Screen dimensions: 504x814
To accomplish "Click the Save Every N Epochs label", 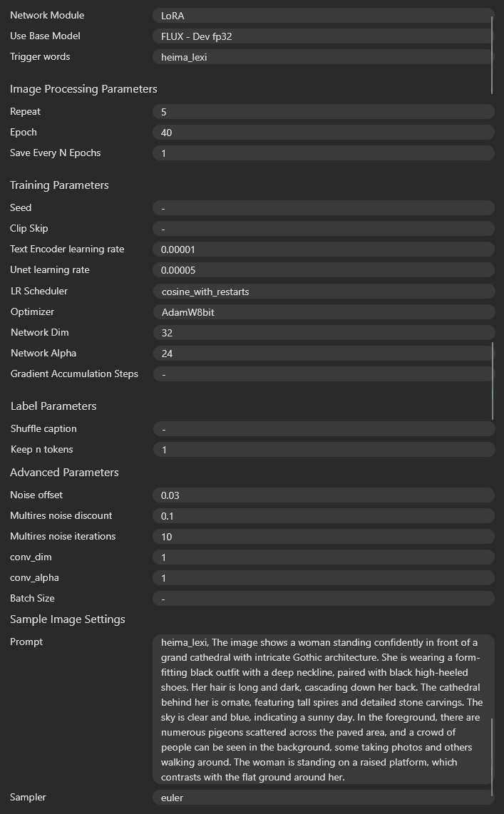I will pyautogui.click(x=56, y=153).
